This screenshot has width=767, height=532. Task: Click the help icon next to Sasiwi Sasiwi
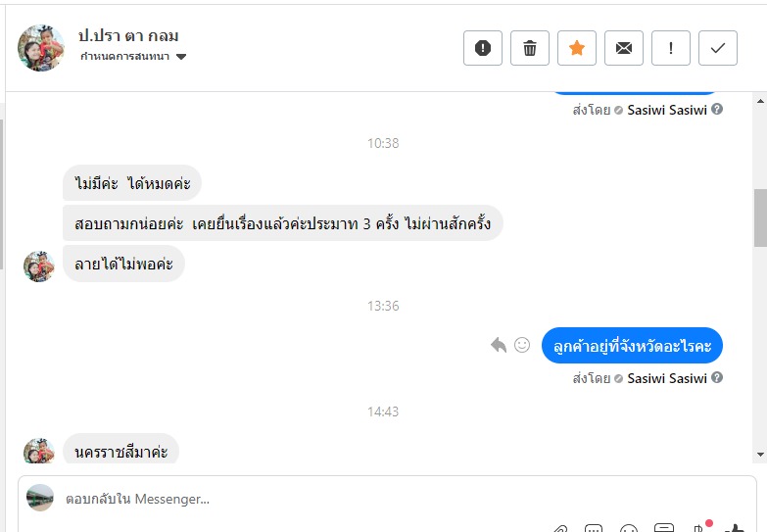pos(717,378)
